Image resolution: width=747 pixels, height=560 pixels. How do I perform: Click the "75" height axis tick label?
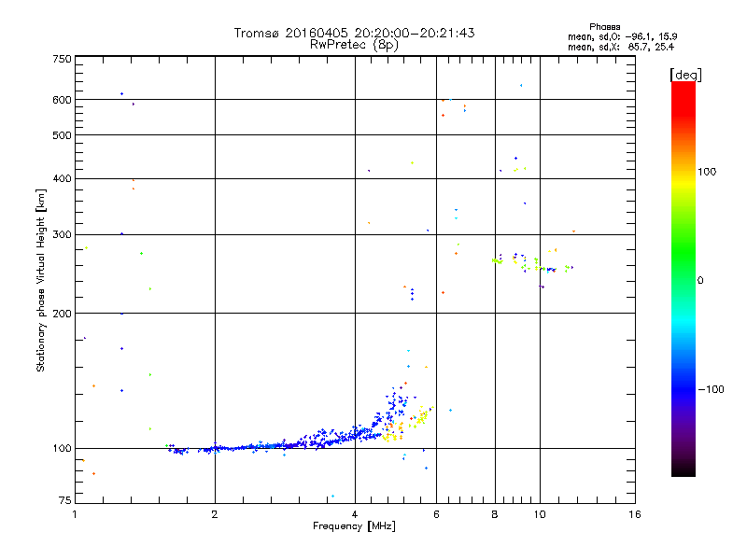[x=65, y=500]
